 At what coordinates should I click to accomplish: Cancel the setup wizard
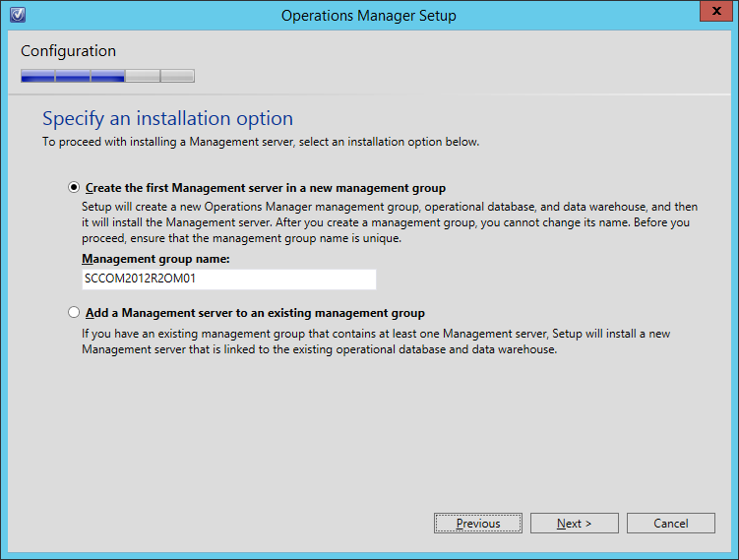point(670,524)
